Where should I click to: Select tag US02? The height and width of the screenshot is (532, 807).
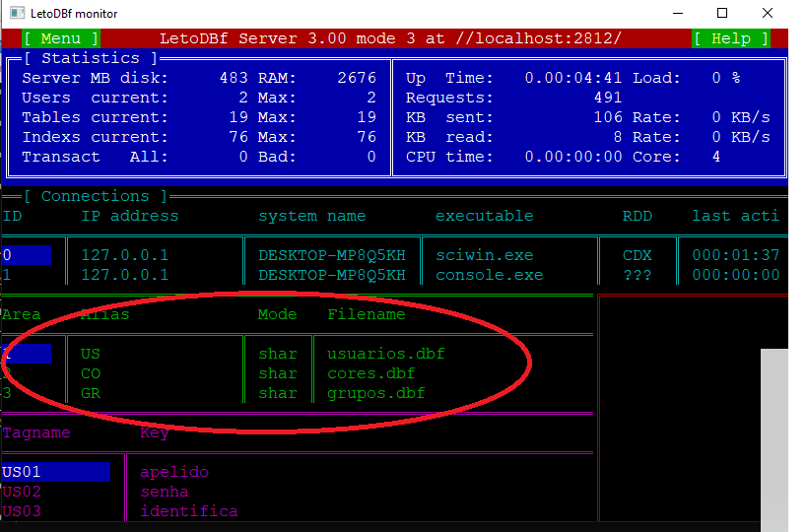click(21, 492)
